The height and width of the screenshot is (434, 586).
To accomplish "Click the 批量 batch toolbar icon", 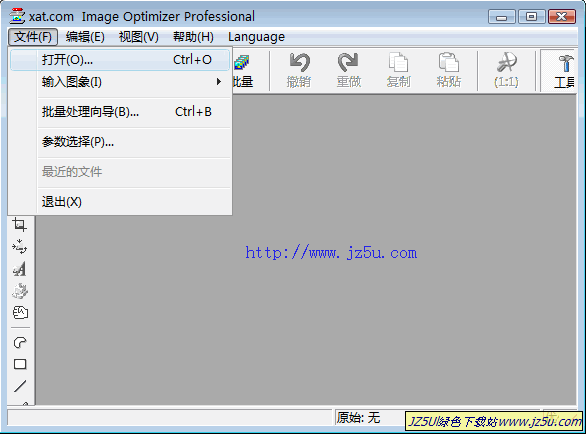I will (x=243, y=71).
